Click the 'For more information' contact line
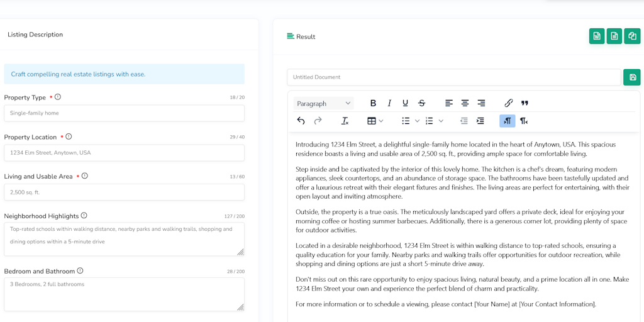This screenshot has height=322, width=644. pyautogui.click(x=446, y=304)
